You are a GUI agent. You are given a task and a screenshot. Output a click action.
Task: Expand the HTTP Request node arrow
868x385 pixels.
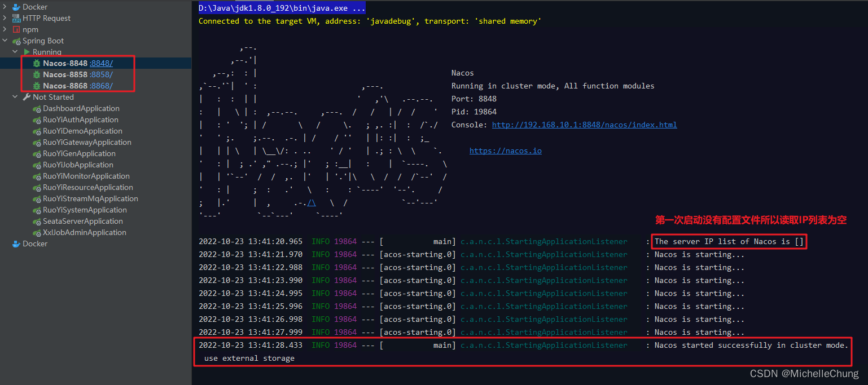coord(5,18)
